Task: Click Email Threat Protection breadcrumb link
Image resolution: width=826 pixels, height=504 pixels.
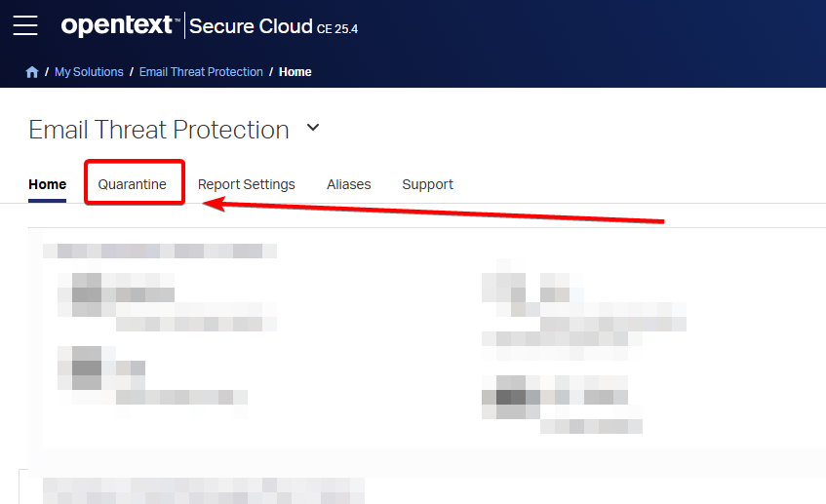Action: point(201,72)
